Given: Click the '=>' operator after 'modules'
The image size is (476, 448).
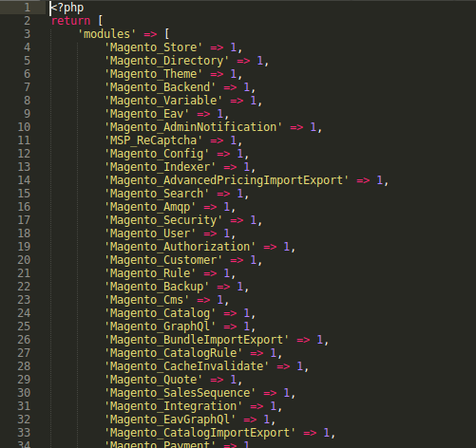Looking at the screenshot, I should click(x=150, y=34).
